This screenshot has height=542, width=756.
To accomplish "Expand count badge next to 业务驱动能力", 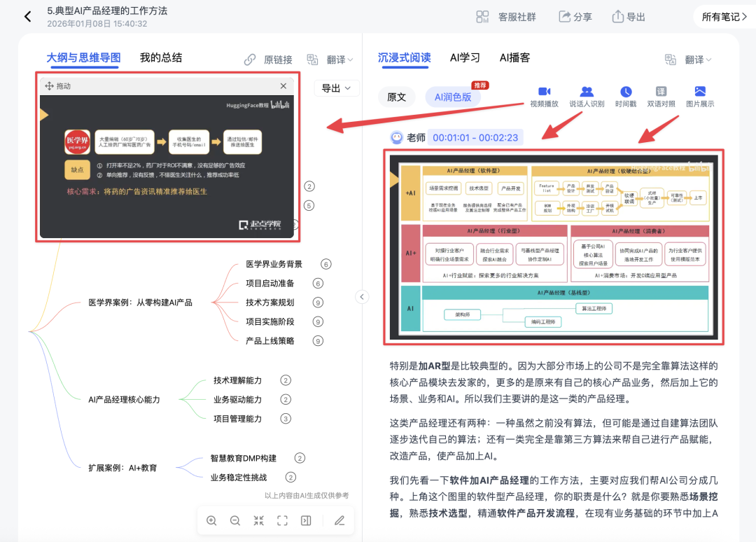I will [x=286, y=400].
